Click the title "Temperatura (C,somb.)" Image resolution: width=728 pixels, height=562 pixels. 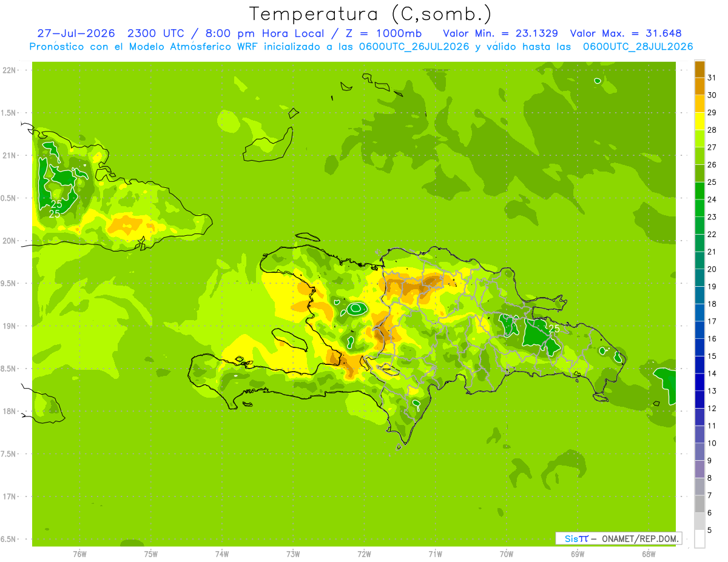tap(371, 14)
